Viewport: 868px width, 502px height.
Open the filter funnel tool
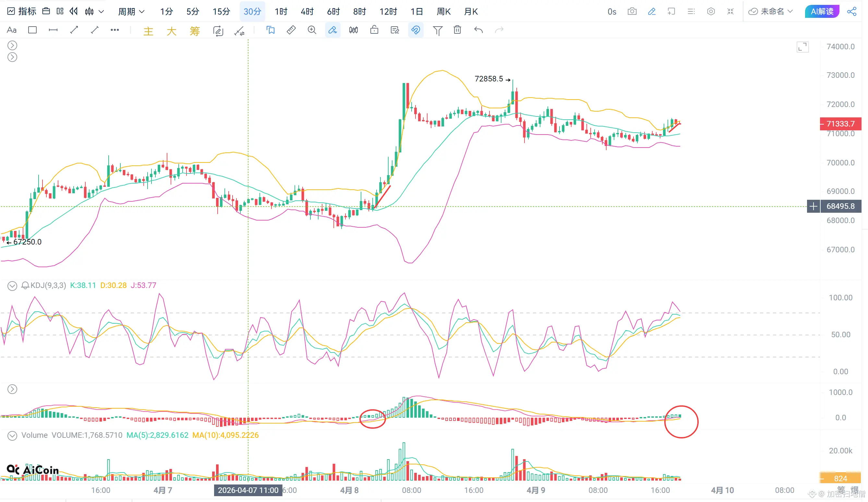[x=437, y=30]
